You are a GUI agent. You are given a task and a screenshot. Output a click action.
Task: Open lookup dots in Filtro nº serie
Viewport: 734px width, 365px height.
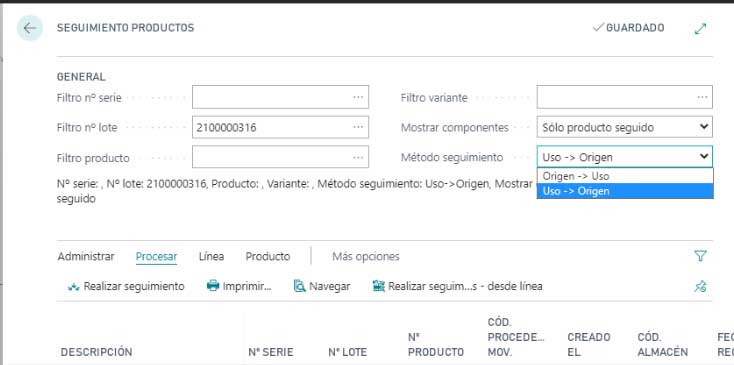click(358, 97)
